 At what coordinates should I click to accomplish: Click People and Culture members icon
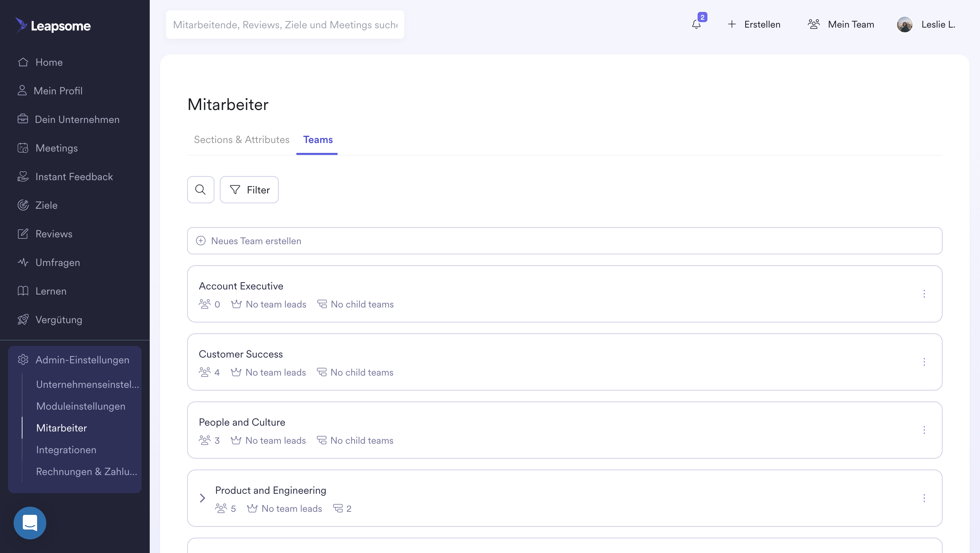tap(205, 440)
